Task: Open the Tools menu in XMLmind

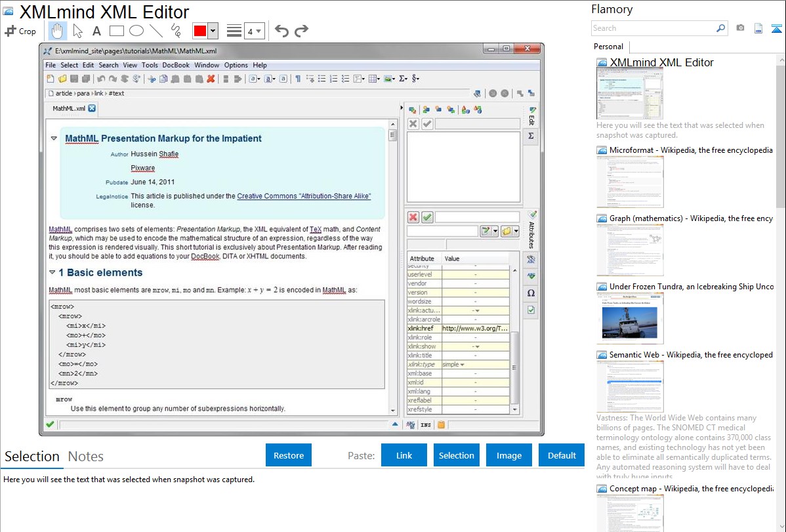Action: pos(150,65)
